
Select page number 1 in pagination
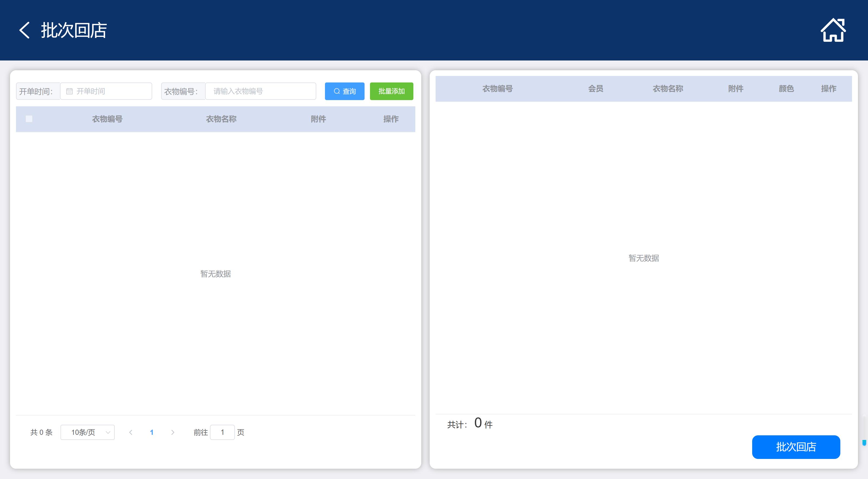152,432
